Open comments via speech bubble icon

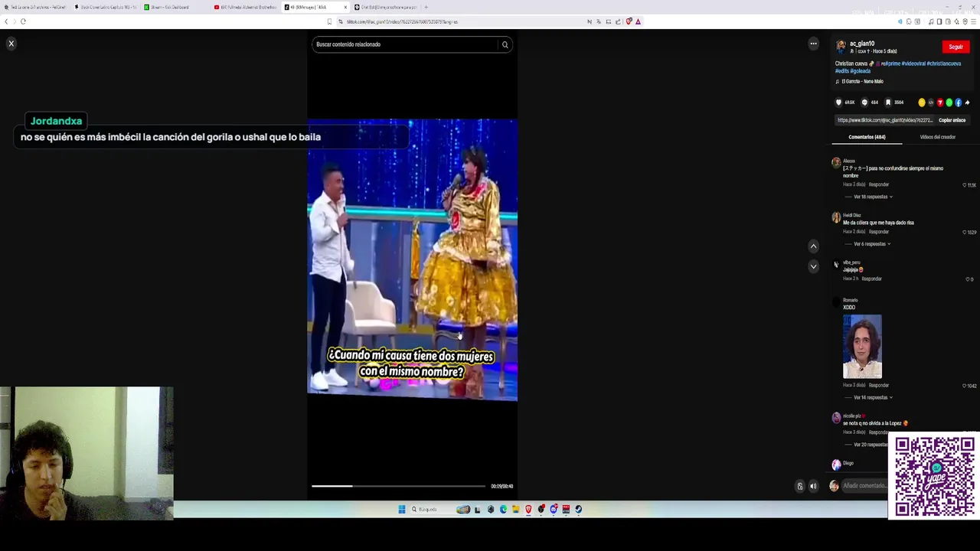(864, 103)
